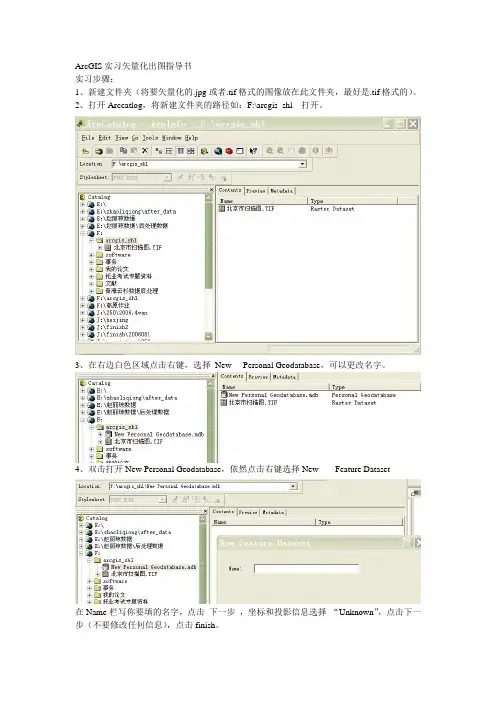496x702 pixels.
Task: Expand the software folder in top tree
Action: tap(91, 255)
